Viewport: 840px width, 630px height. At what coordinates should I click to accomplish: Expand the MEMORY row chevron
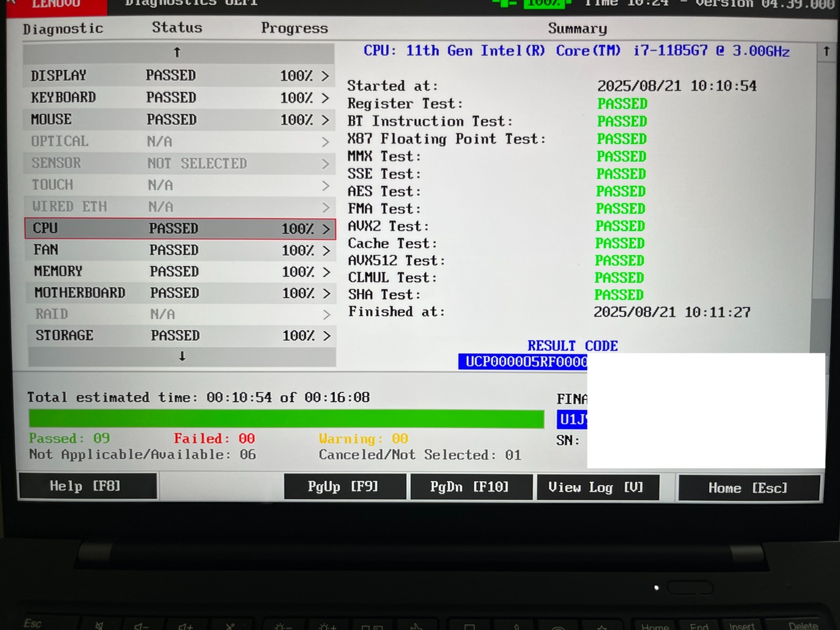[327, 272]
